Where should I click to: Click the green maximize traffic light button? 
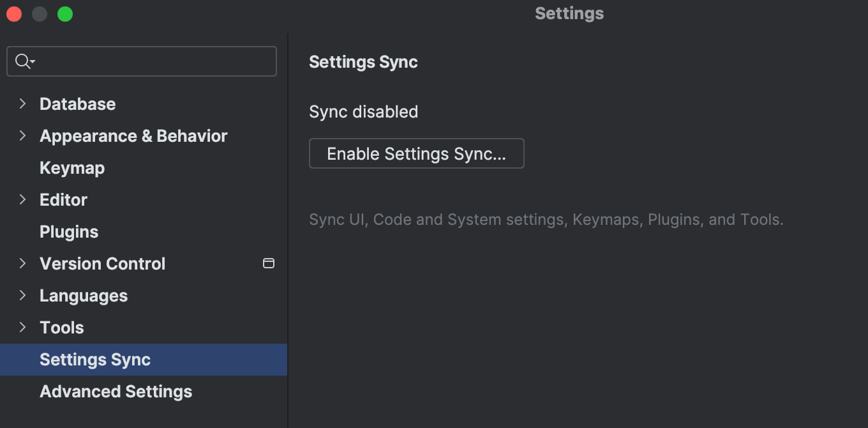coord(64,13)
